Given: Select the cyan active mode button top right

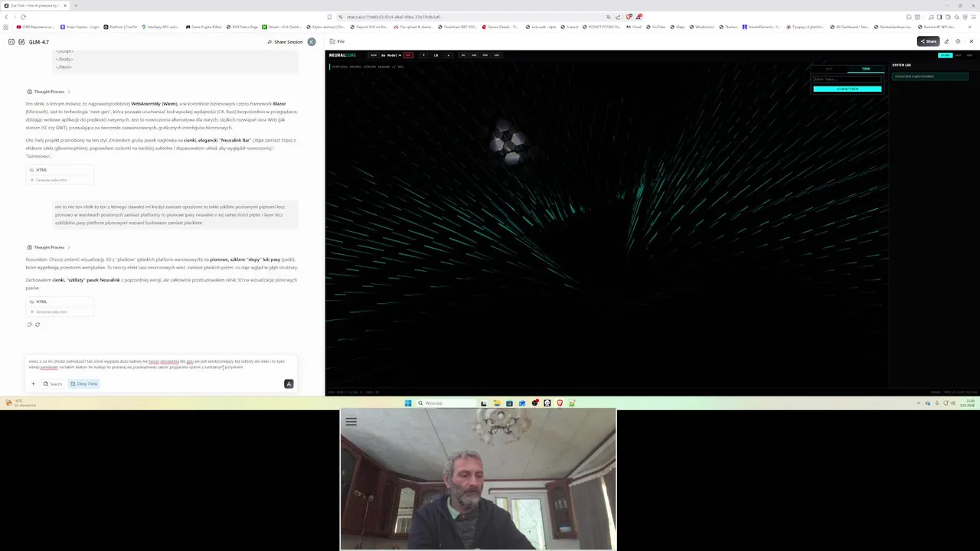Looking at the screenshot, I should click(945, 55).
